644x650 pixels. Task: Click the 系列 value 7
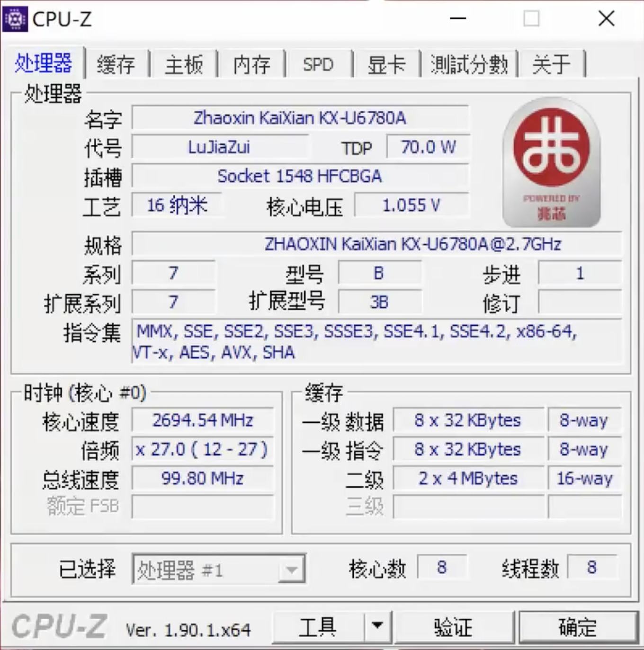pyautogui.click(x=174, y=273)
